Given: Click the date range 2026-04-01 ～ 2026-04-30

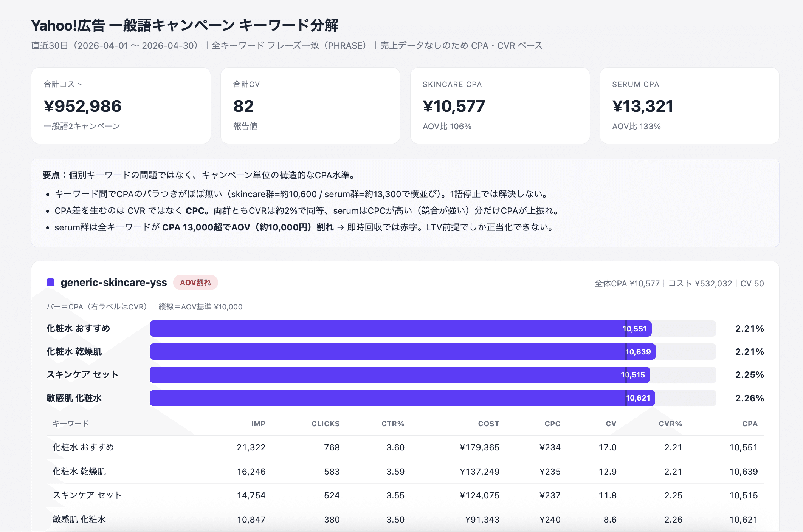Looking at the screenshot, I should [x=135, y=46].
